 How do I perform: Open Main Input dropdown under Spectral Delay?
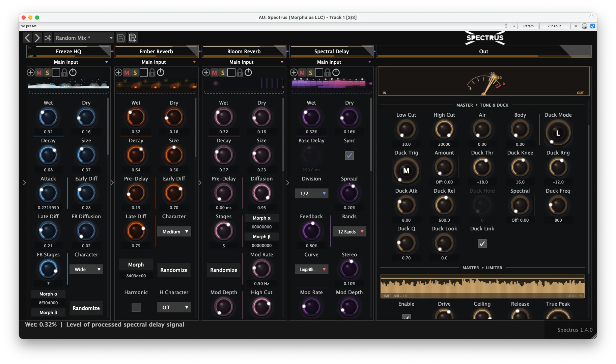332,62
